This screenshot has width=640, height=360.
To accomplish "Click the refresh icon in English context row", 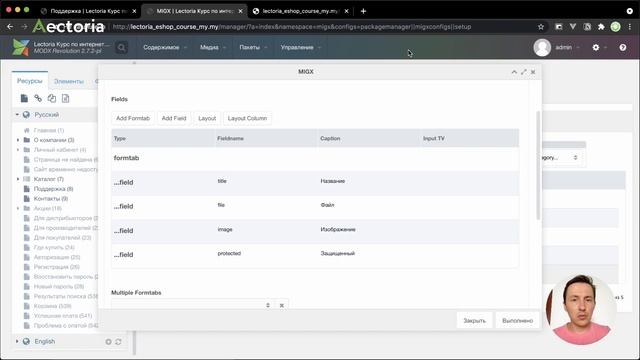I will 118,342.
